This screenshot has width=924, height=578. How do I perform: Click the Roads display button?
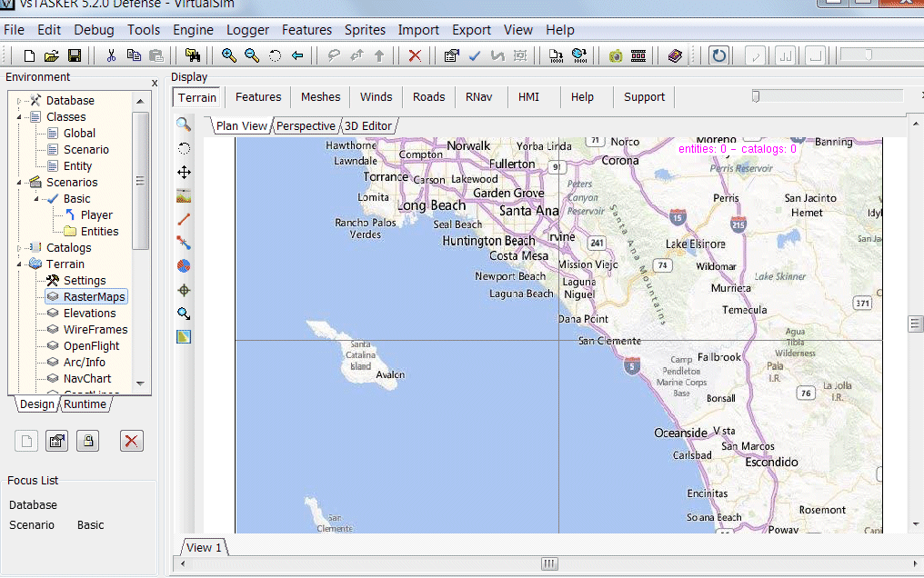[x=428, y=97]
